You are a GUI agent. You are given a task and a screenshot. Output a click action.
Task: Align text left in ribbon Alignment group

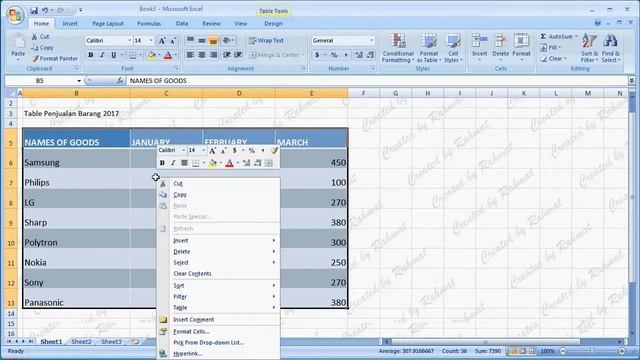click(190, 55)
